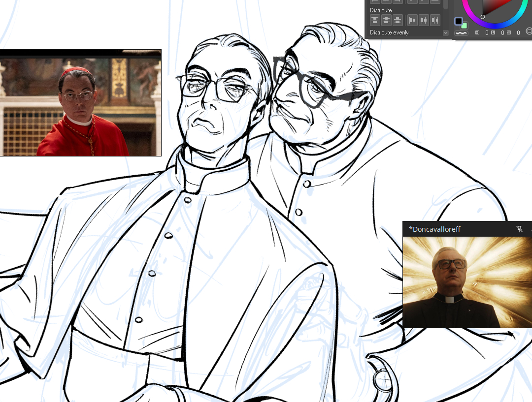Click the align panel vertical scrollbar
The height and width of the screenshot is (402, 532).
click(x=446, y=4)
